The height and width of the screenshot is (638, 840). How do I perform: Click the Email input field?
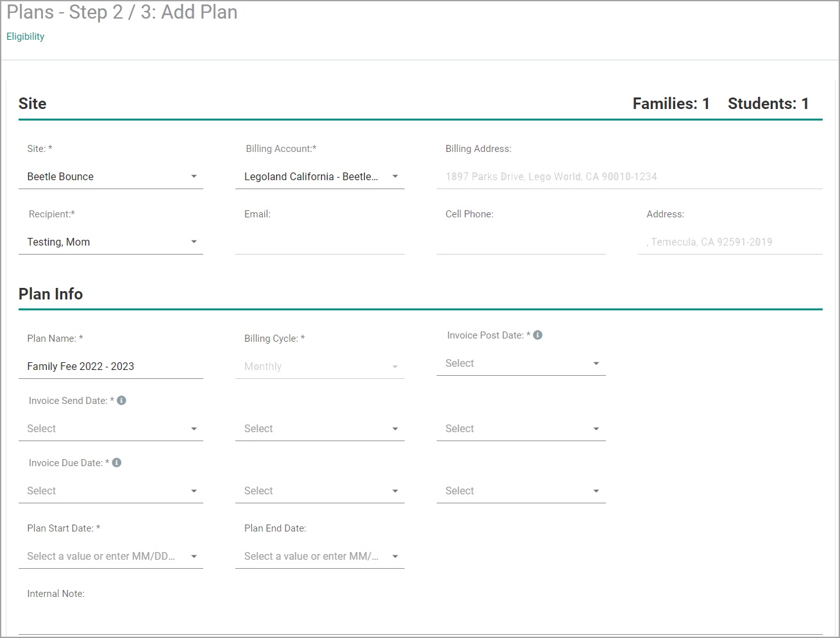tap(320, 242)
